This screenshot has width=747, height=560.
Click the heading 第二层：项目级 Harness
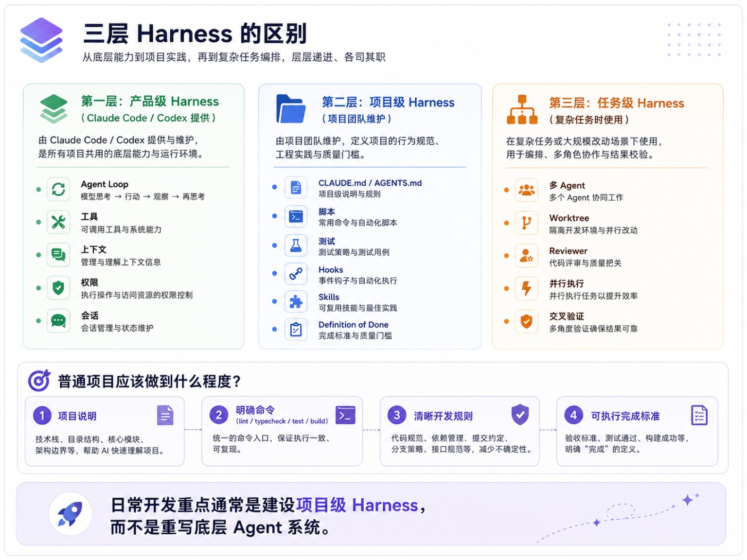388,102
